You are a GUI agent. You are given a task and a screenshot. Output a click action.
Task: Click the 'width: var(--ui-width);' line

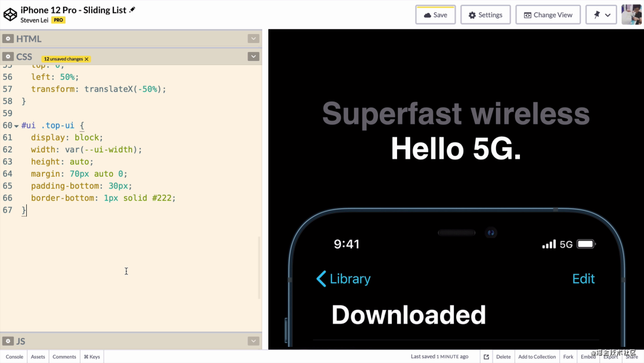pyautogui.click(x=86, y=150)
